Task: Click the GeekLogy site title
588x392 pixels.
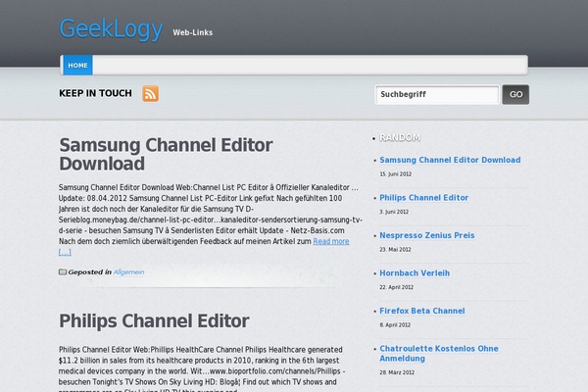Action: tap(111, 28)
